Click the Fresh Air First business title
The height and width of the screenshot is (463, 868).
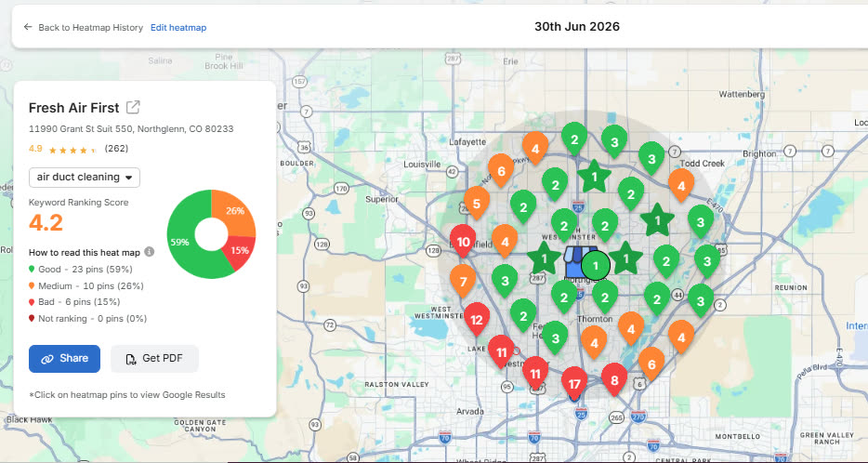73,108
